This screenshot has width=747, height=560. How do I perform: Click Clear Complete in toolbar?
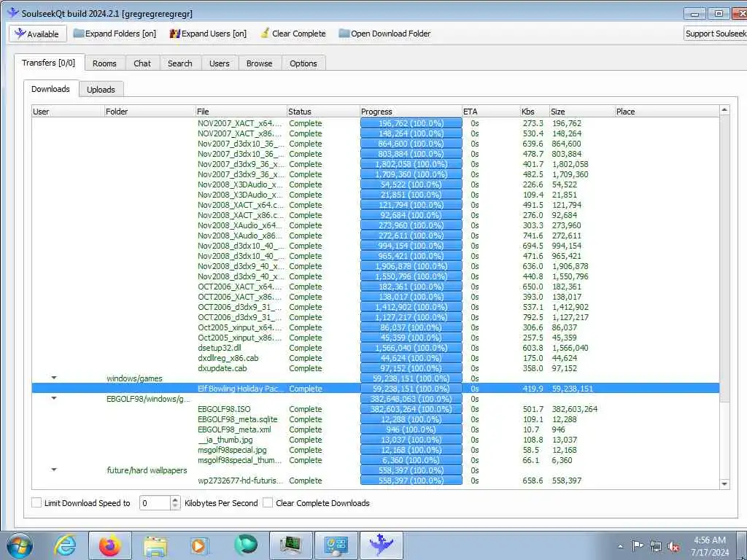point(293,34)
